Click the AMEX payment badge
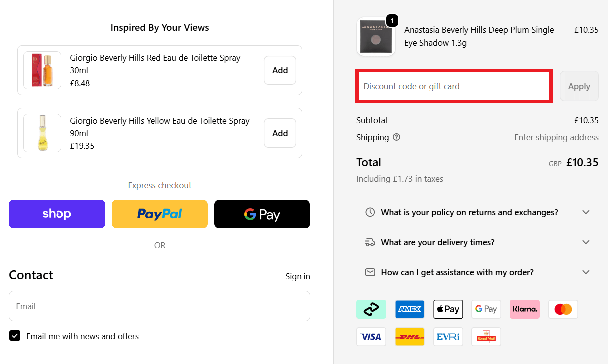The image size is (608, 364). tap(409, 309)
